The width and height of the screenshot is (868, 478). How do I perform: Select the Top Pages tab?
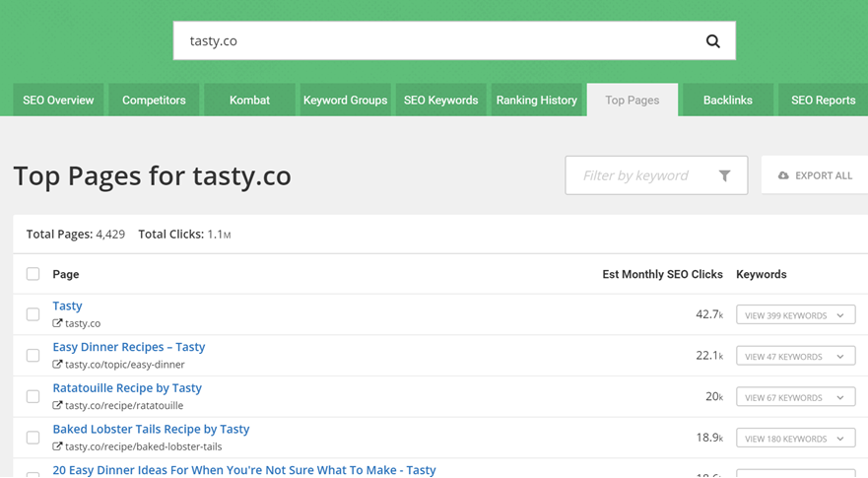(633, 101)
